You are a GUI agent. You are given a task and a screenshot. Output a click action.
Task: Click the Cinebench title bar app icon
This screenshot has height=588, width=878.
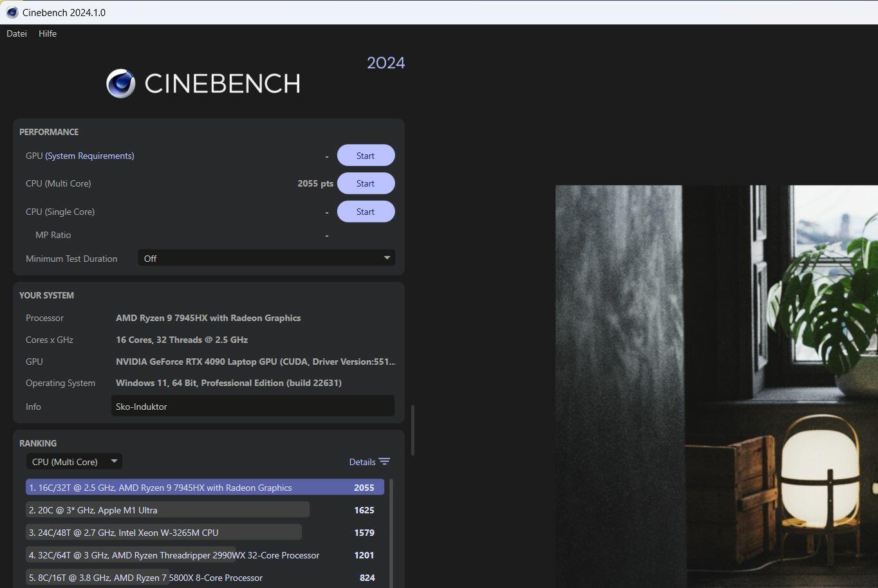[x=12, y=12]
